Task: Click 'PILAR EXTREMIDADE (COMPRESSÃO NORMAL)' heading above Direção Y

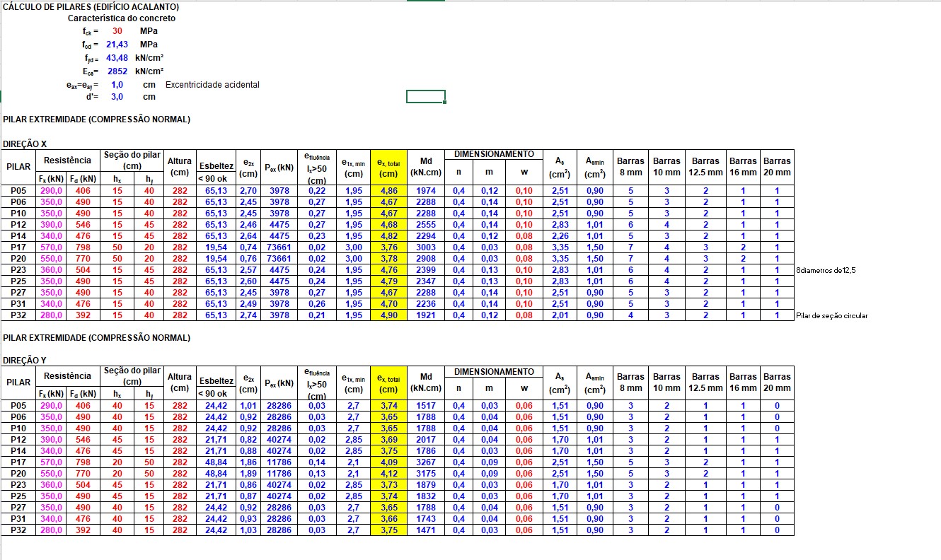Action: [96, 338]
